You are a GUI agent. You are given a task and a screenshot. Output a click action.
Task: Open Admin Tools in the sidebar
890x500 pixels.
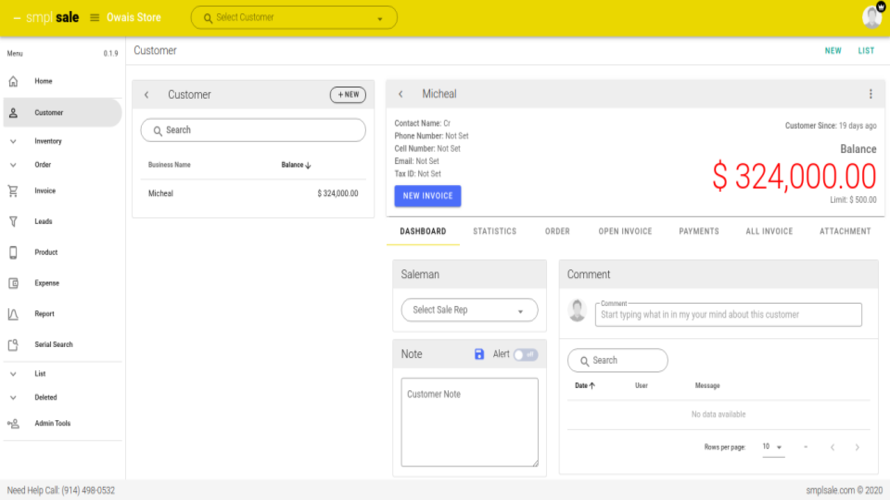tap(52, 423)
